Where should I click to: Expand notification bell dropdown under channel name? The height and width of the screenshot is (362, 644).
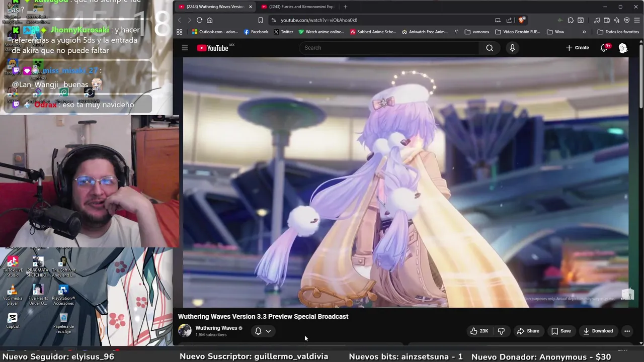[x=268, y=331]
